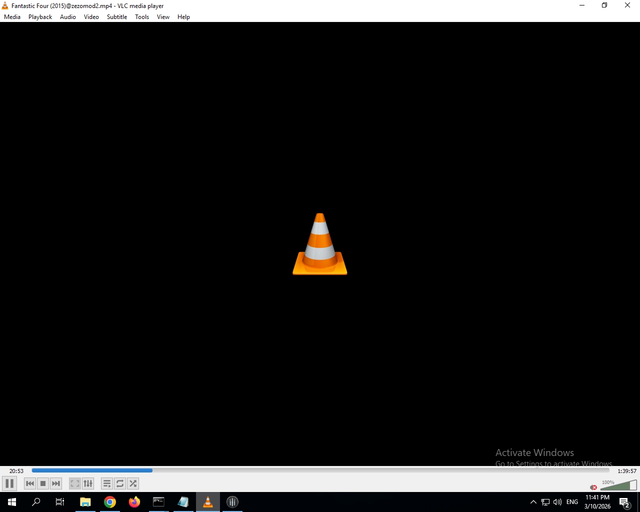This screenshot has height=512, width=640.
Task: Toggle random shuffle playback
Action: click(x=133, y=483)
